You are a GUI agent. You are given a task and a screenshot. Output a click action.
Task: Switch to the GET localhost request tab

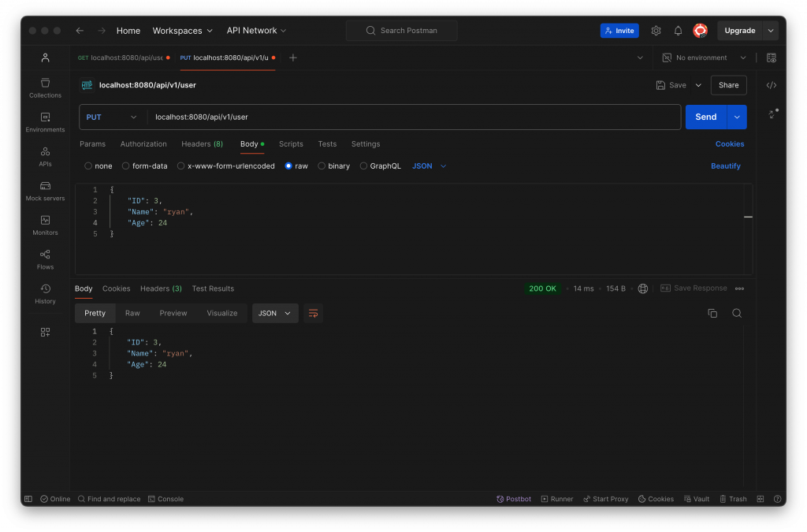[x=124, y=58]
